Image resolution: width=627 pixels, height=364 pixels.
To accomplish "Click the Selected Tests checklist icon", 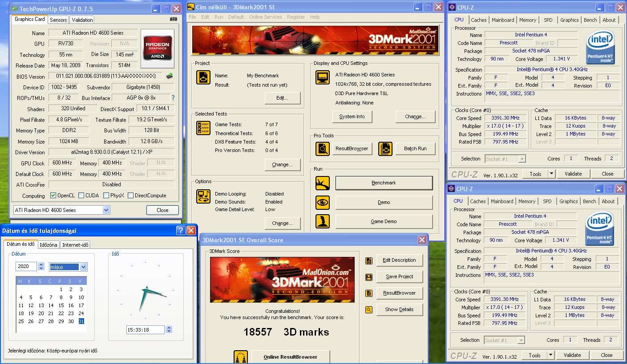I will [203, 128].
